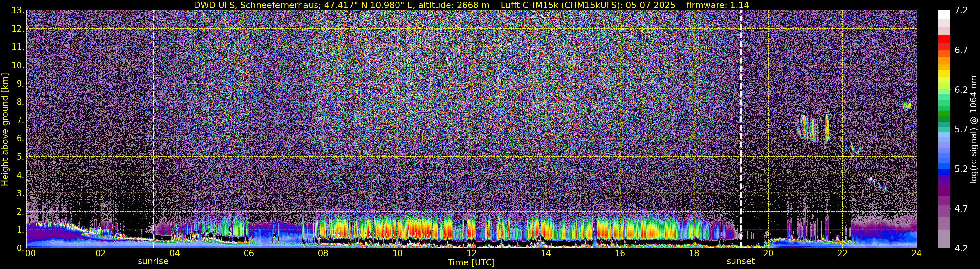Click the '5.2' colorbar value
This screenshot has width=980, height=269.
[x=961, y=169]
